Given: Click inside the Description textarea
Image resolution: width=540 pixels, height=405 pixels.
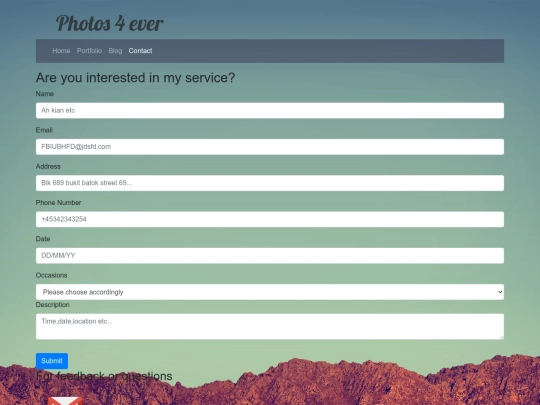Looking at the screenshot, I should pyautogui.click(x=270, y=326).
